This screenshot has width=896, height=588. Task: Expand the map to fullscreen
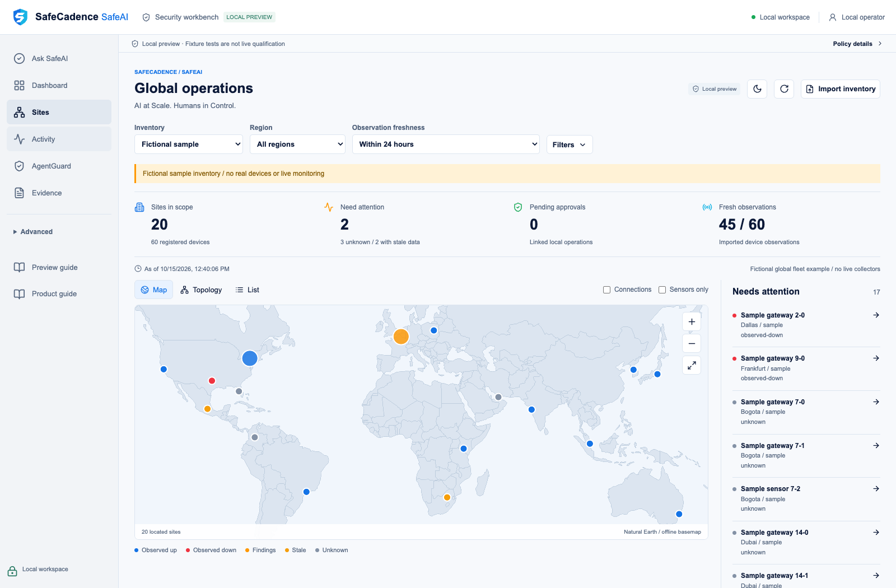coord(692,365)
